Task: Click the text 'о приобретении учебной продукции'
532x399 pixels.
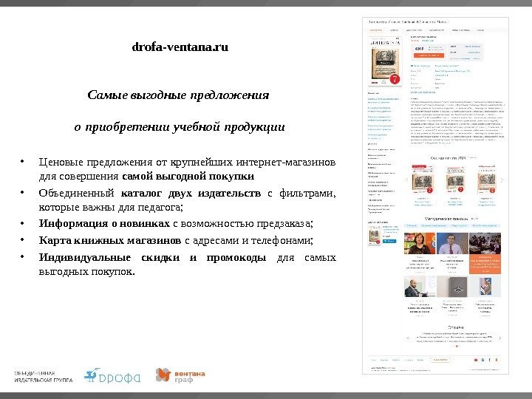Action: coord(180,127)
